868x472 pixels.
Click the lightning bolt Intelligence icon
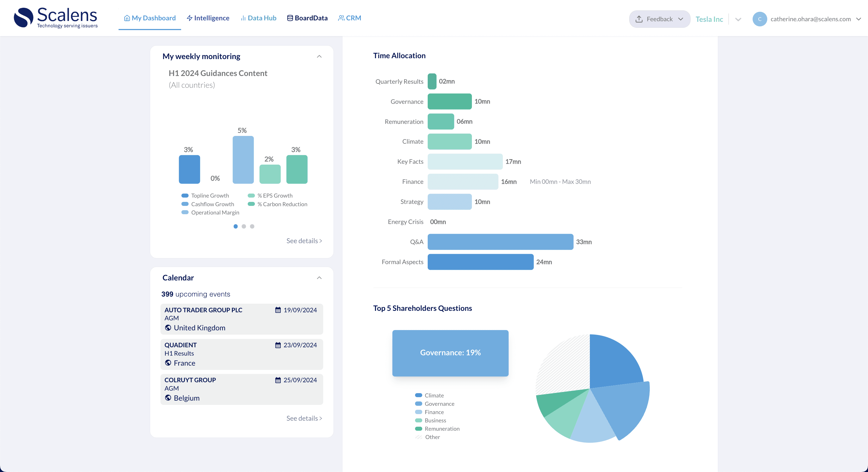(x=189, y=18)
